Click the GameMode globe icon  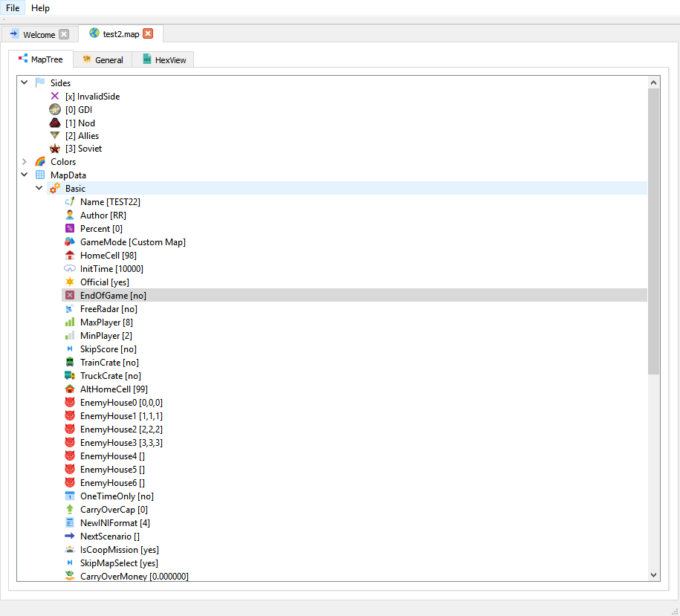pyautogui.click(x=69, y=241)
